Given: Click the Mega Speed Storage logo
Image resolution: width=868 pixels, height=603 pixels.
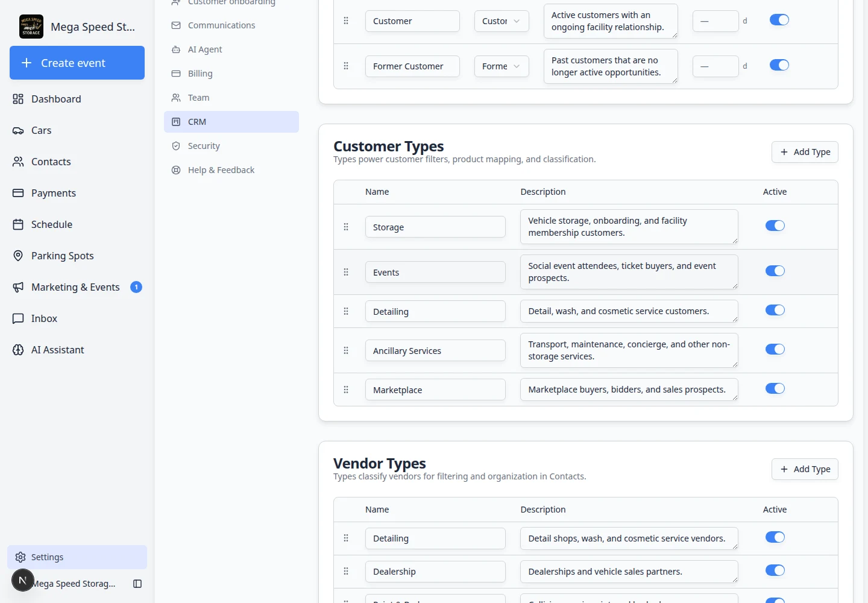Looking at the screenshot, I should pos(31,27).
